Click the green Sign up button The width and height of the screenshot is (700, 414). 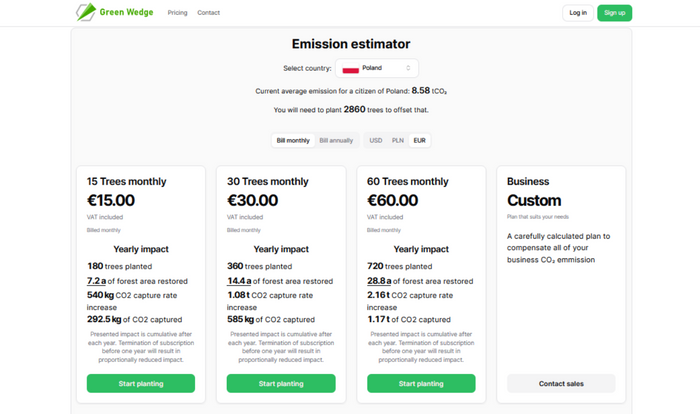pyautogui.click(x=614, y=13)
